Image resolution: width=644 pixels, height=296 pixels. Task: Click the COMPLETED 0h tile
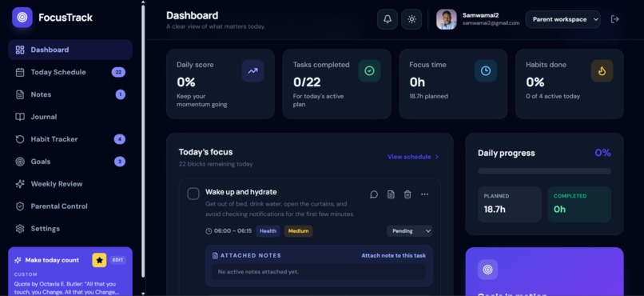579,204
